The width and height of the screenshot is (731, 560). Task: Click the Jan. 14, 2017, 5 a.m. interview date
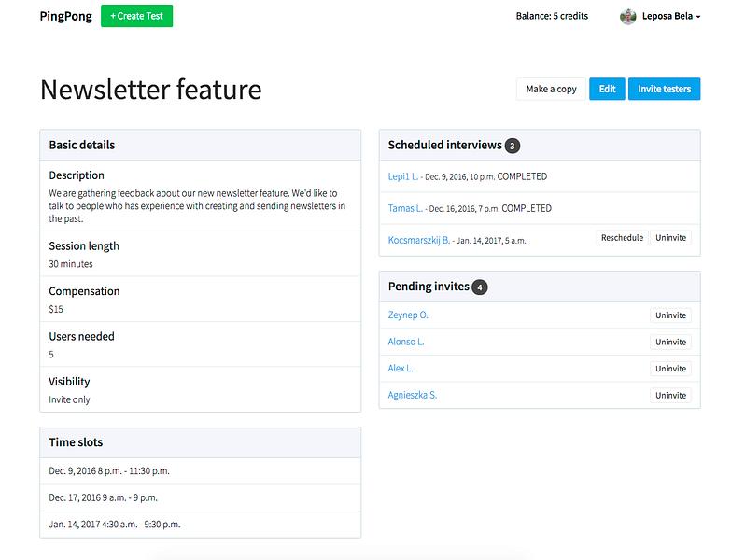(491, 241)
